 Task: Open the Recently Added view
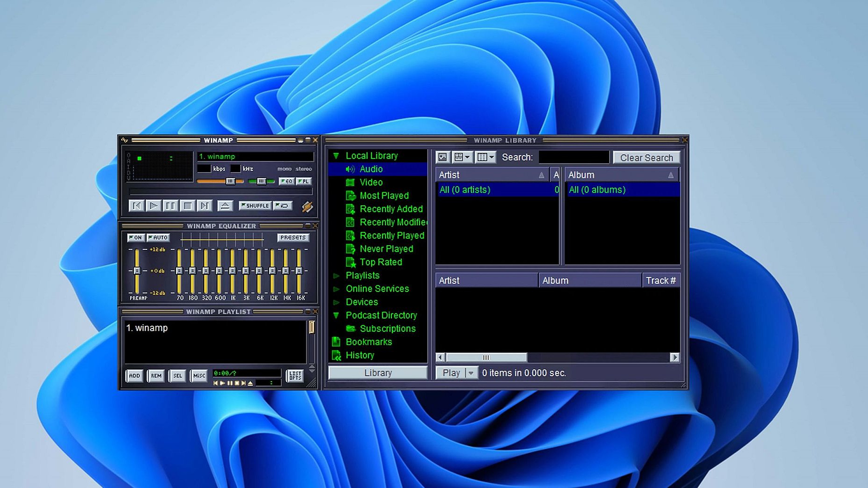391,209
